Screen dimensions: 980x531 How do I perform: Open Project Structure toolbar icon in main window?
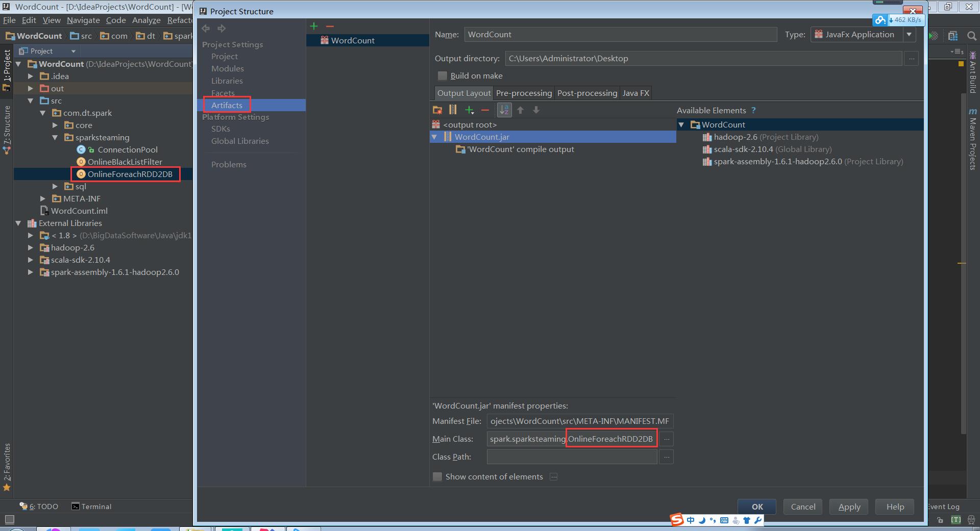coord(952,36)
